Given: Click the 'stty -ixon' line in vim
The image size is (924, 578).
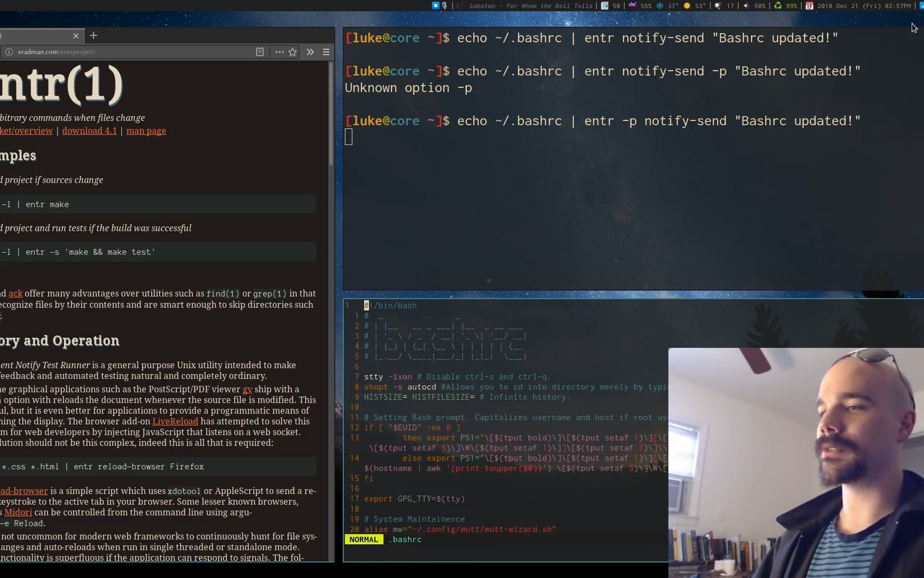Looking at the screenshot, I should [457, 377].
